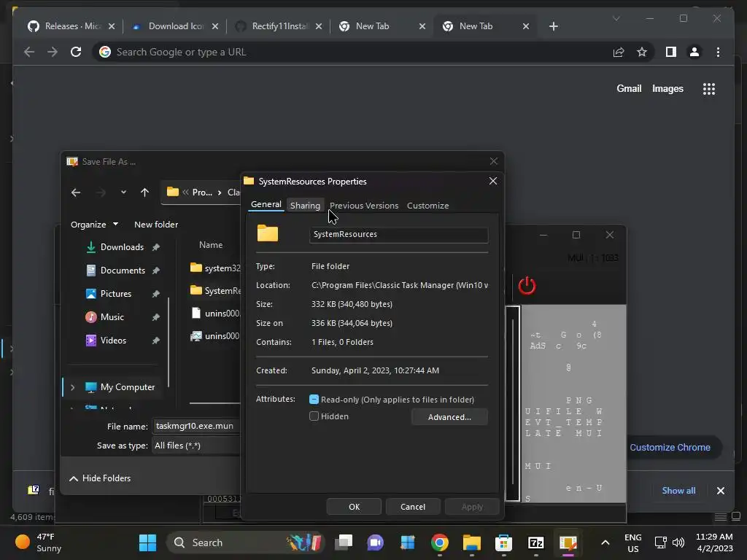This screenshot has height=560, width=747.
Task: Open the Google apps grid
Action: click(x=709, y=88)
